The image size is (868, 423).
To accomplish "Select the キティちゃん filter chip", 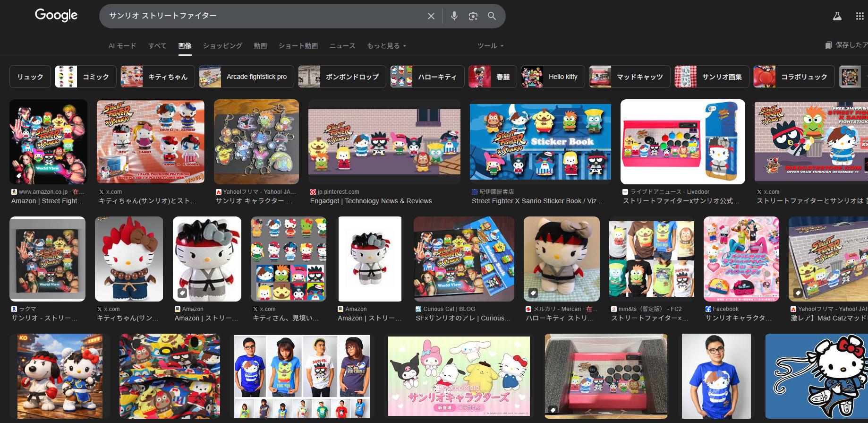I will point(158,77).
